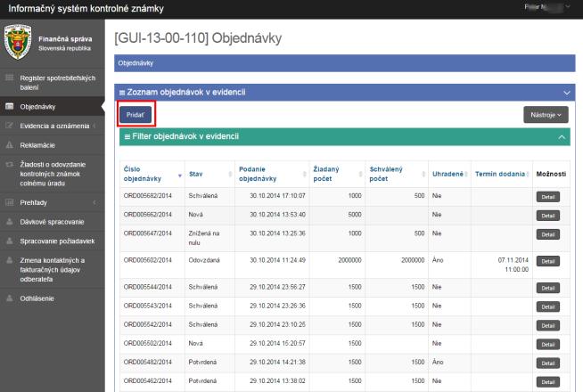Click the Dávkové spracovanie user icon
The width and height of the screenshot is (583, 392).
(x=10, y=222)
